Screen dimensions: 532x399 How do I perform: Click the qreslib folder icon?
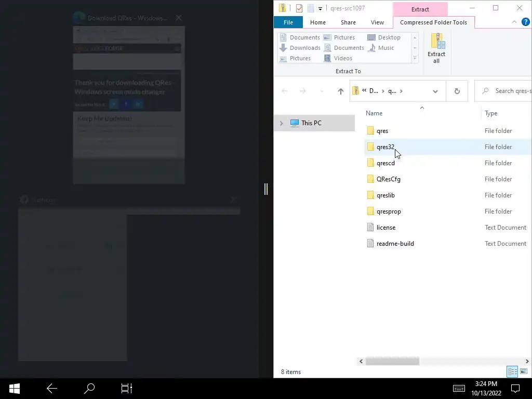click(370, 195)
